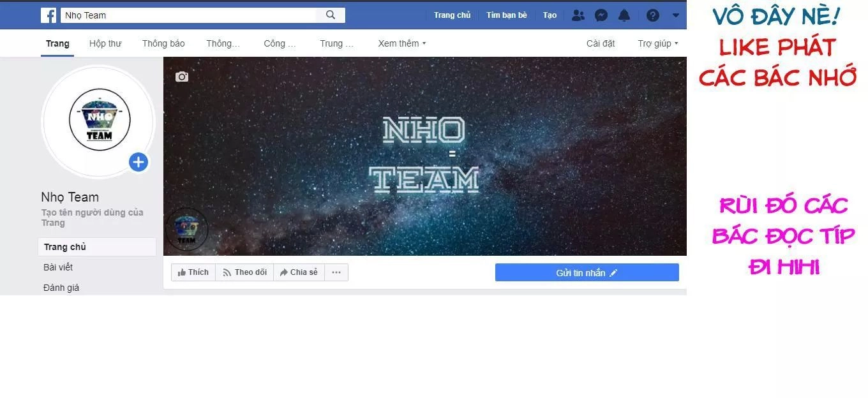The width and height of the screenshot is (868, 398).
Task: Open the Messenger icon
Action: pos(601,15)
